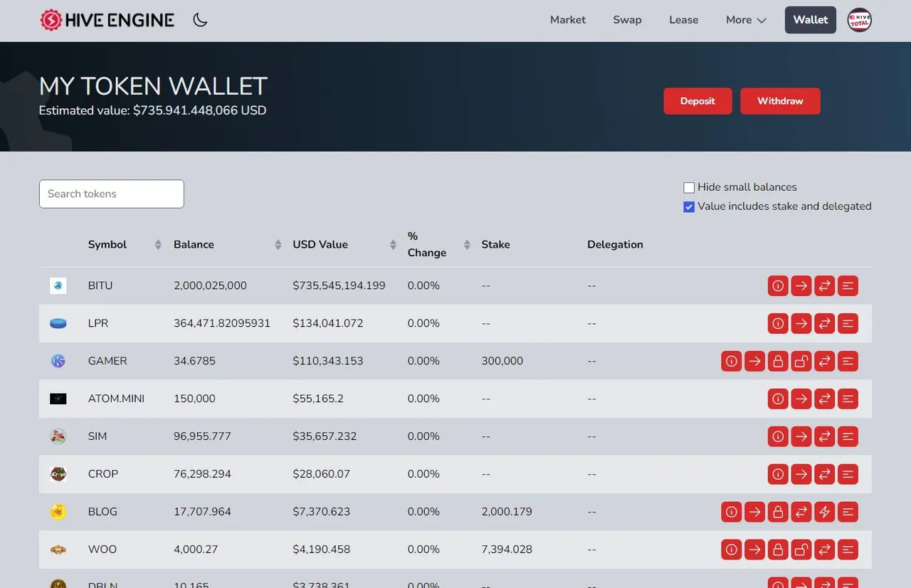Screen dimensions: 911x588
Task: Click the WOO stake value 7,394.028
Action: (507, 550)
